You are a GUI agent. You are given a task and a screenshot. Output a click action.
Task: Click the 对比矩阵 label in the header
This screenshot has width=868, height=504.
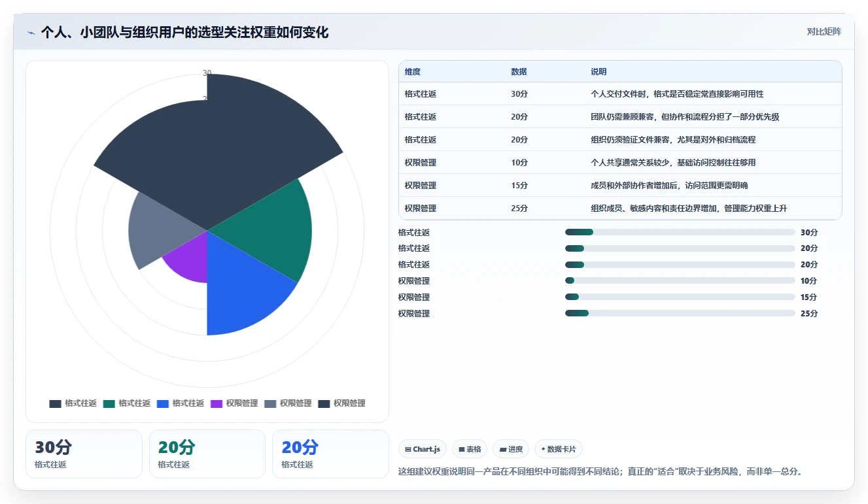pyautogui.click(x=824, y=31)
